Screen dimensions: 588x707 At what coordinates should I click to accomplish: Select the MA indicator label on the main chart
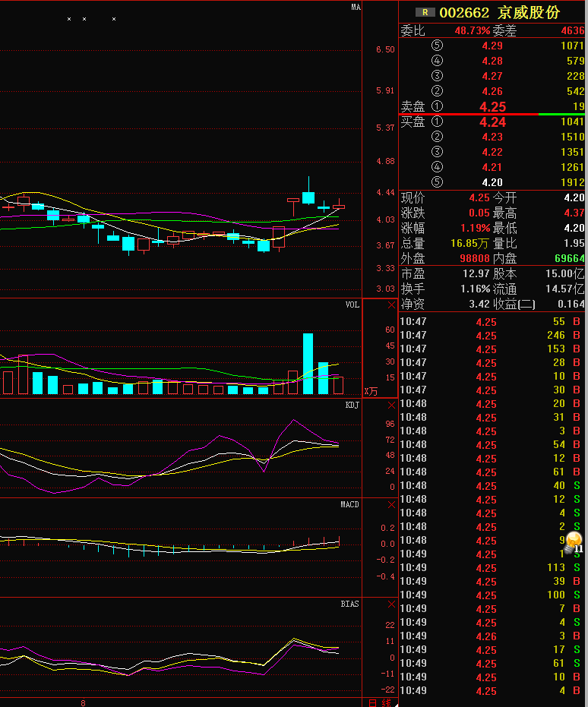[x=356, y=8]
